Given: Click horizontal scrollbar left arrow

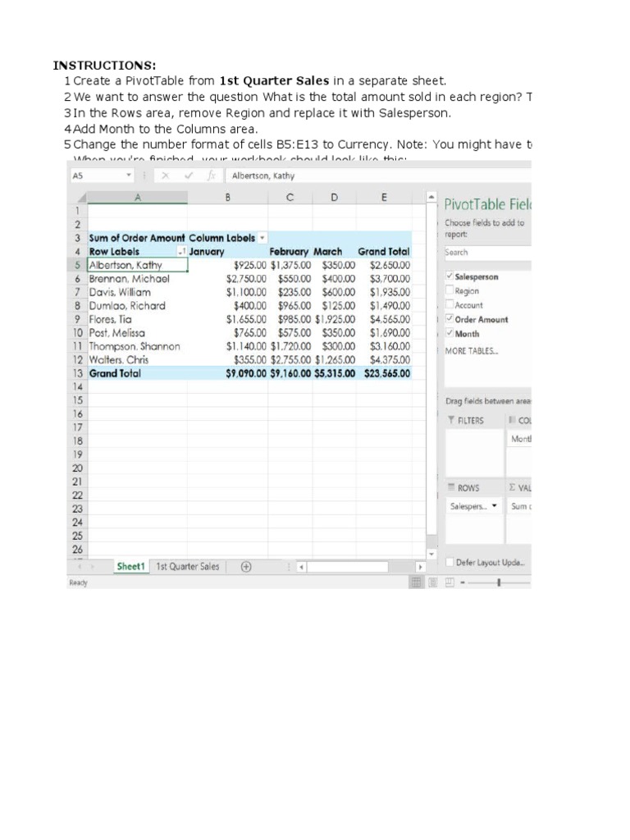Looking at the screenshot, I should pos(301,567).
